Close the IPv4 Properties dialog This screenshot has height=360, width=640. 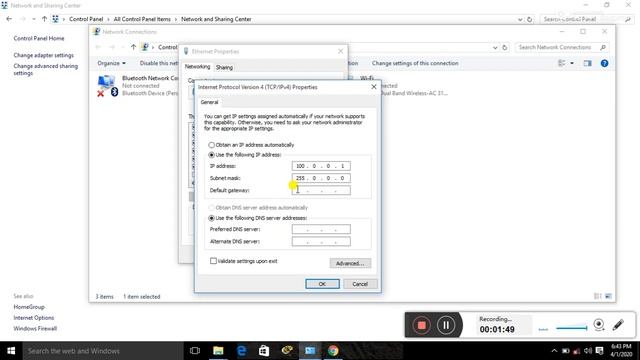(x=373, y=87)
